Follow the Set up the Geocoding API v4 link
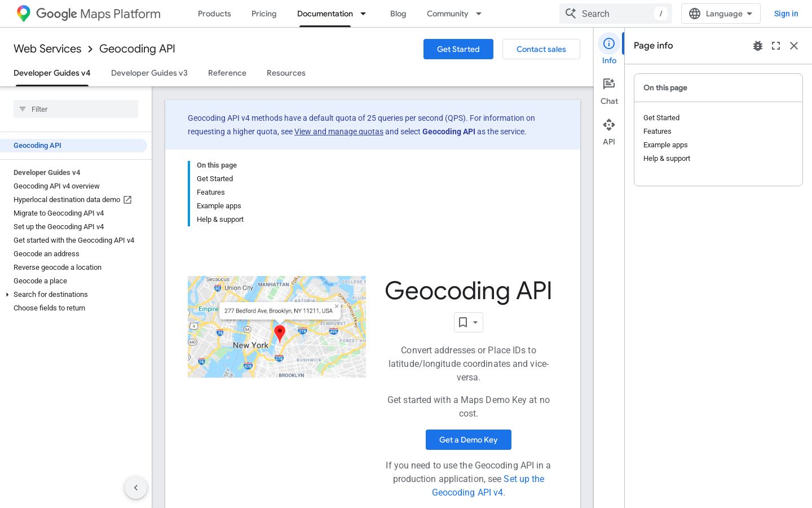The width and height of the screenshot is (812, 508). [x=488, y=485]
